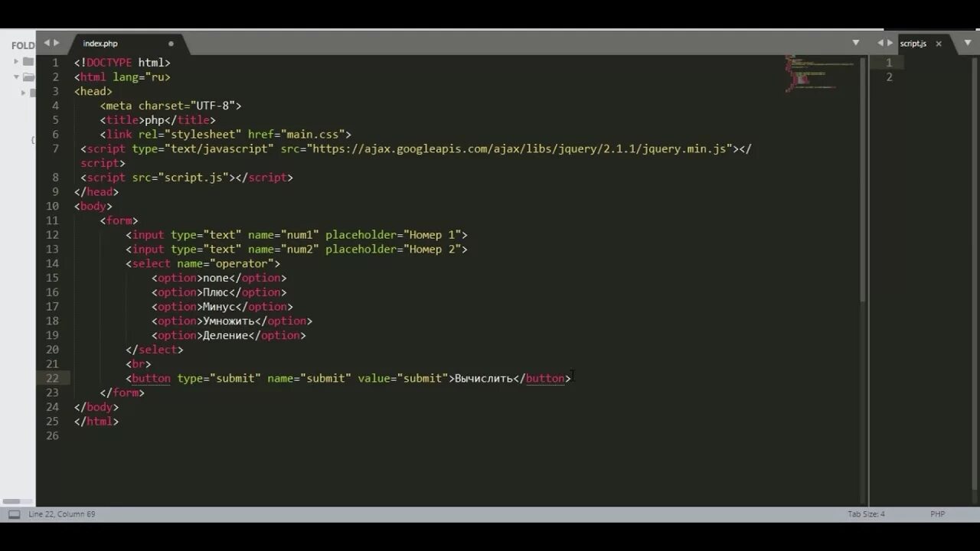The width and height of the screenshot is (980, 551).
Task: Click the html lang="ru" tag
Action: coord(122,77)
